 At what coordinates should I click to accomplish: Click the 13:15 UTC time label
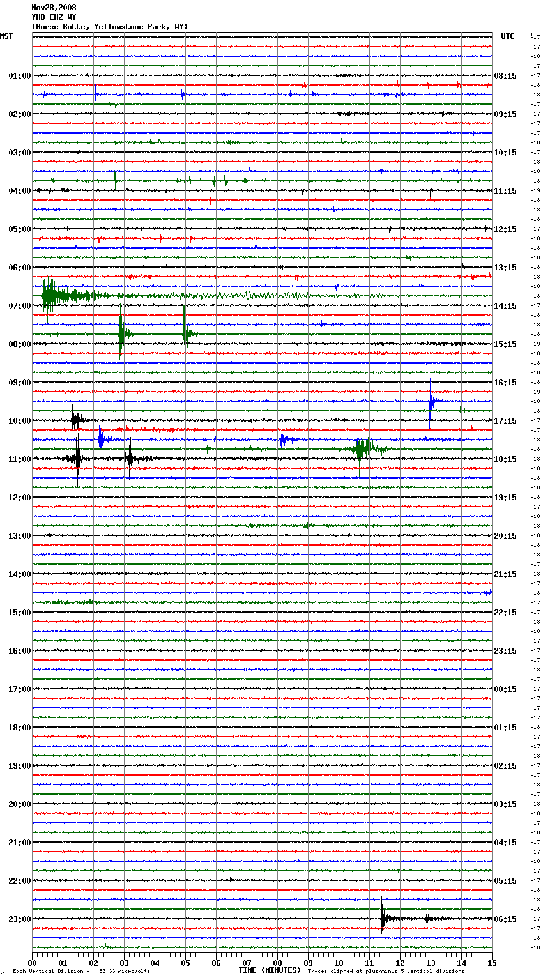[505, 268]
